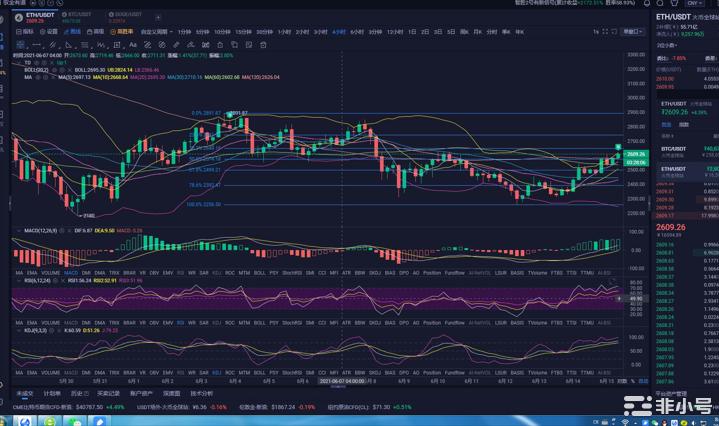Screen dimensions: 719x426
Task: Select the Aa text annotation tool
Action: [133, 45]
